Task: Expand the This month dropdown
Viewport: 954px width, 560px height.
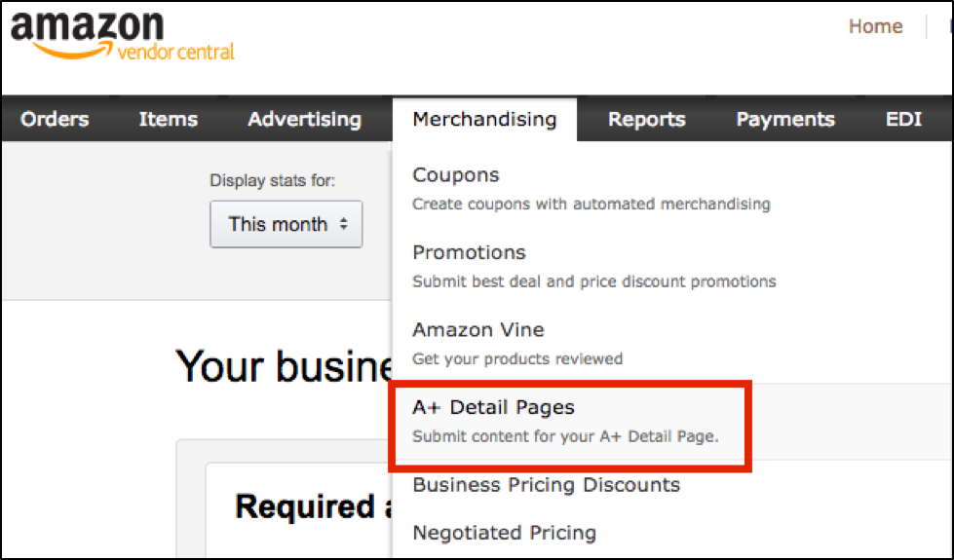Action: click(286, 224)
